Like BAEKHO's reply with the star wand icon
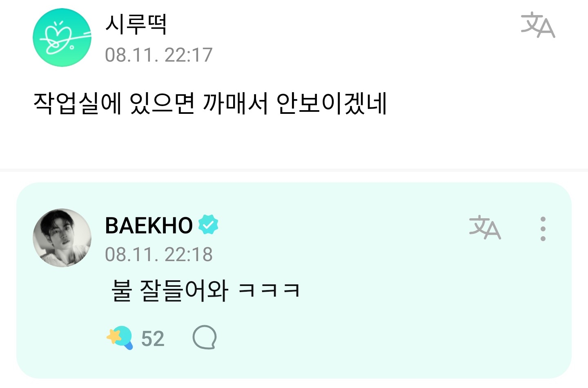Image resolution: width=588 pixels, height=388 pixels. point(120,338)
